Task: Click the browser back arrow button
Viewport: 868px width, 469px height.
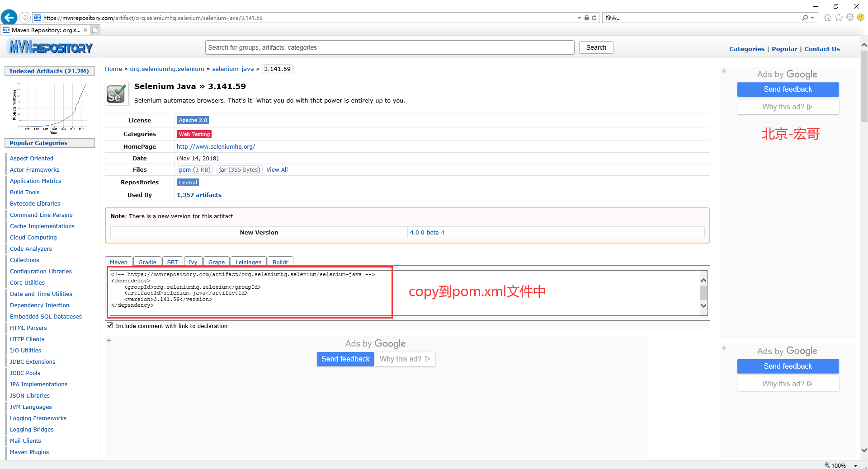Action: (x=9, y=18)
